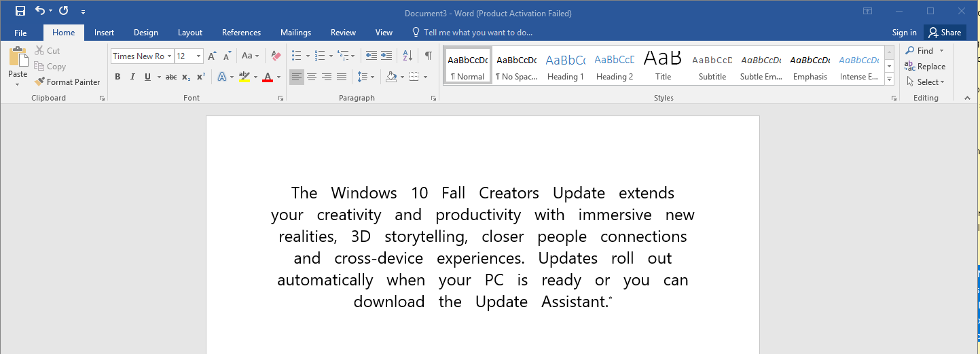Switch to the Mailings tab
Viewport: 980px width, 354px height.
coord(295,33)
